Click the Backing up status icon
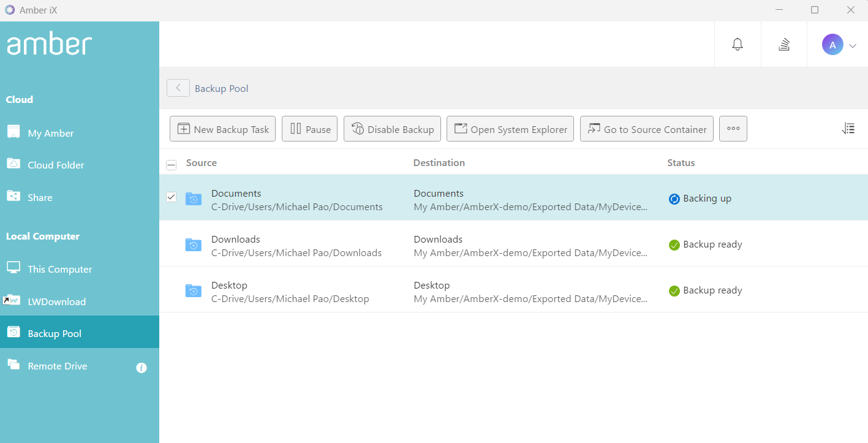The height and width of the screenshot is (443, 868). 674,199
